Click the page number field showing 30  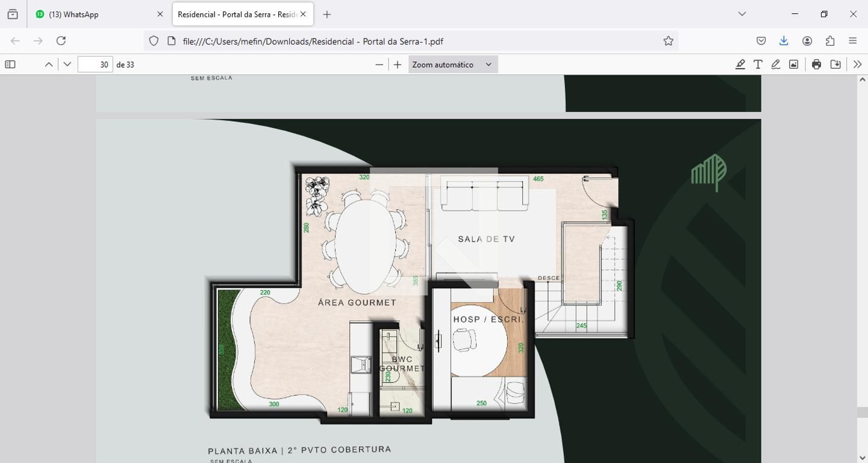[x=95, y=65]
